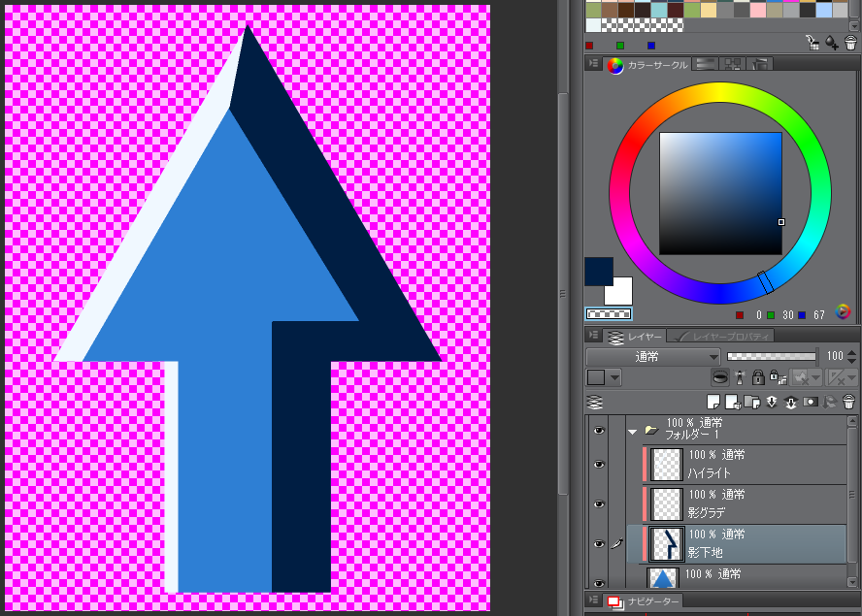The image size is (862, 616).
Task: Toggle set as reference layer lighthouse icon
Action: pos(740,377)
